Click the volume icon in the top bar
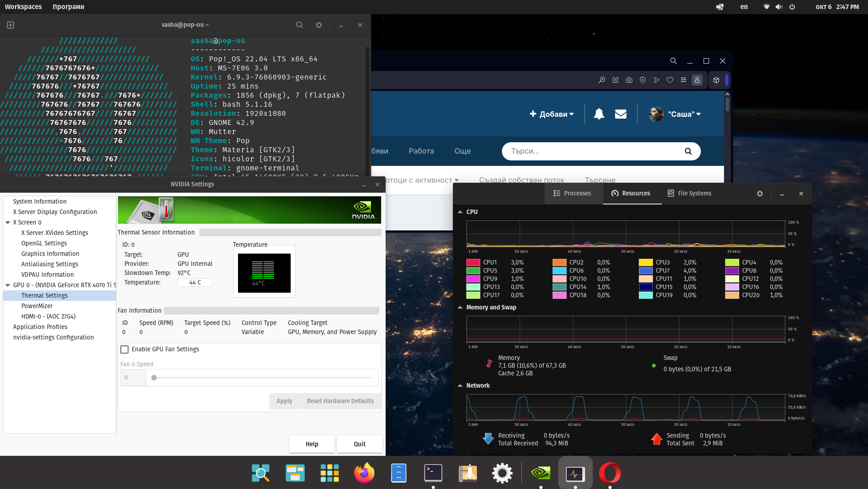 click(x=779, y=7)
